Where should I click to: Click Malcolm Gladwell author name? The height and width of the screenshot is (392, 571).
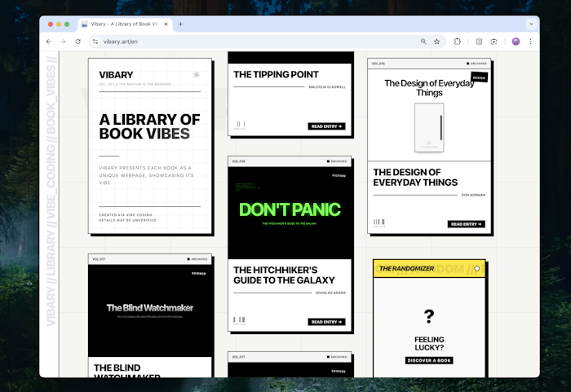[x=327, y=87]
